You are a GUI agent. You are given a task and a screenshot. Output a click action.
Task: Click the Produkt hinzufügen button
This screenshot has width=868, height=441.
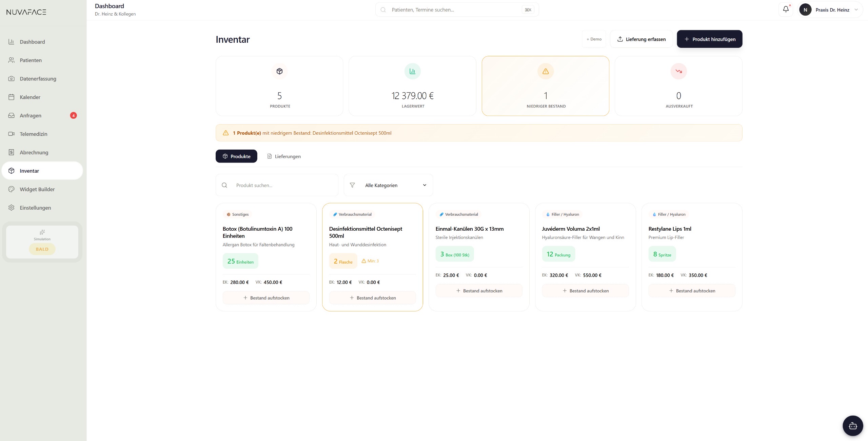coord(709,39)
